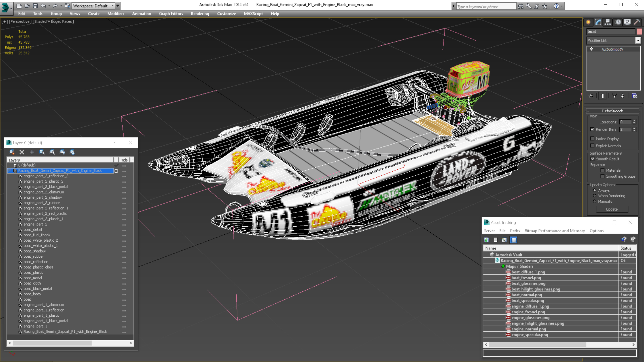This screenshot has height=362, width=644.
Task: Enable the Explicit Normals checkbox
Action: [592, 146]
